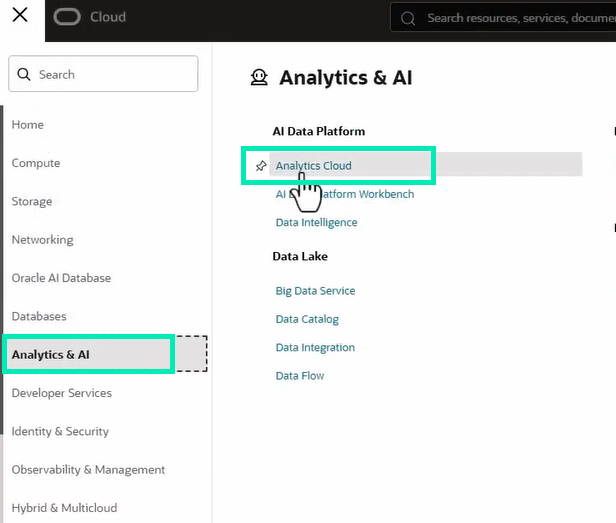Select the Compute category
This screenshot has width=616, height=523.
point(36,163)
